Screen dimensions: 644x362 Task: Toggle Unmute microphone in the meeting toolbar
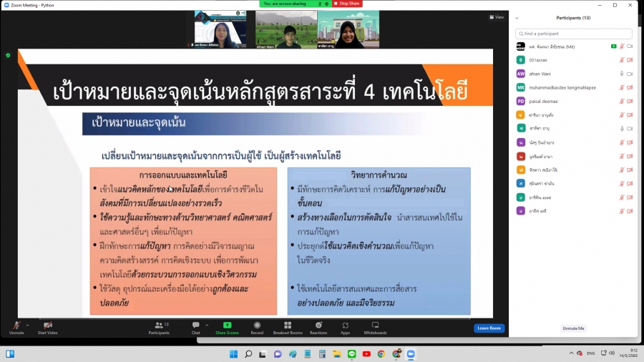[16, 326]
